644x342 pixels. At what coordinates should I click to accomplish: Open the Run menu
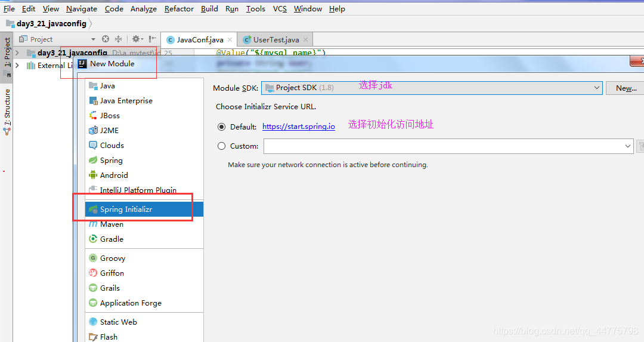pyautogui.click(x=231, y=8)
